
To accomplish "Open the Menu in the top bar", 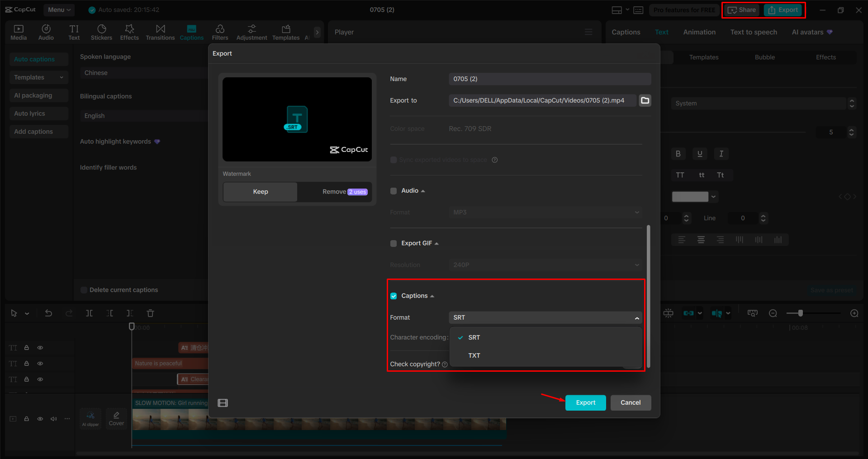I will coord(59,9).
